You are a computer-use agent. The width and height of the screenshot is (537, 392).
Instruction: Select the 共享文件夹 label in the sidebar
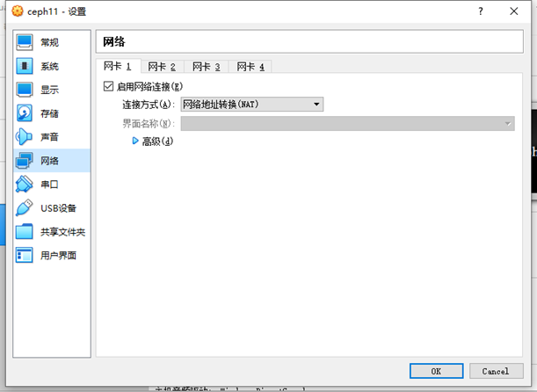[62, 232]
